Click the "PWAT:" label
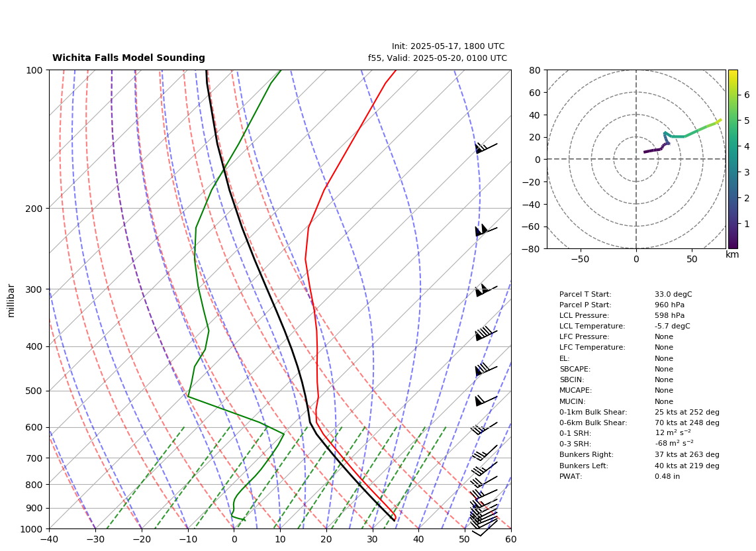This screenshot has height=551, width=756. click(571, 476)
